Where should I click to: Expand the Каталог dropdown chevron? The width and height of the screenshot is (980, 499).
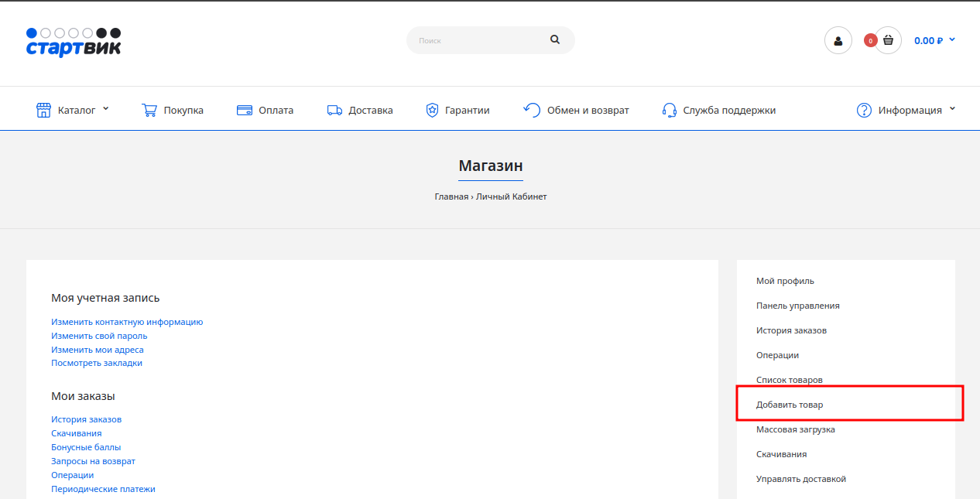pyautogui.click(x=106, y=109)
